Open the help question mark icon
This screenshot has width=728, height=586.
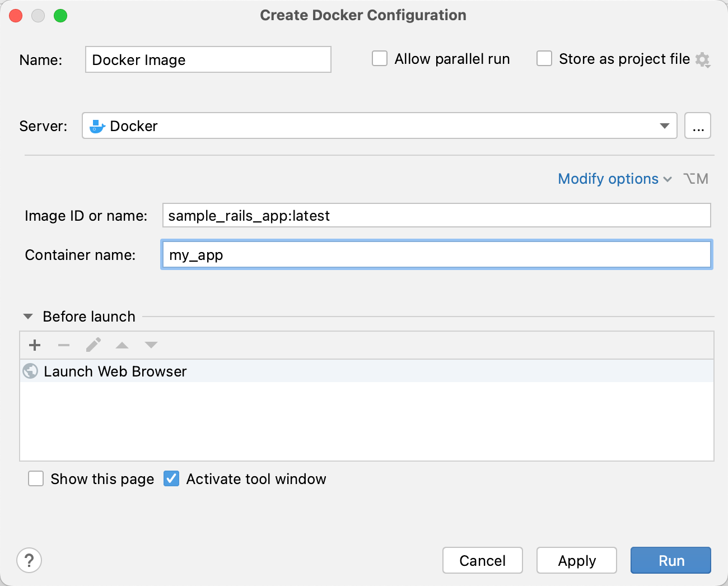[x=29, y=560]
